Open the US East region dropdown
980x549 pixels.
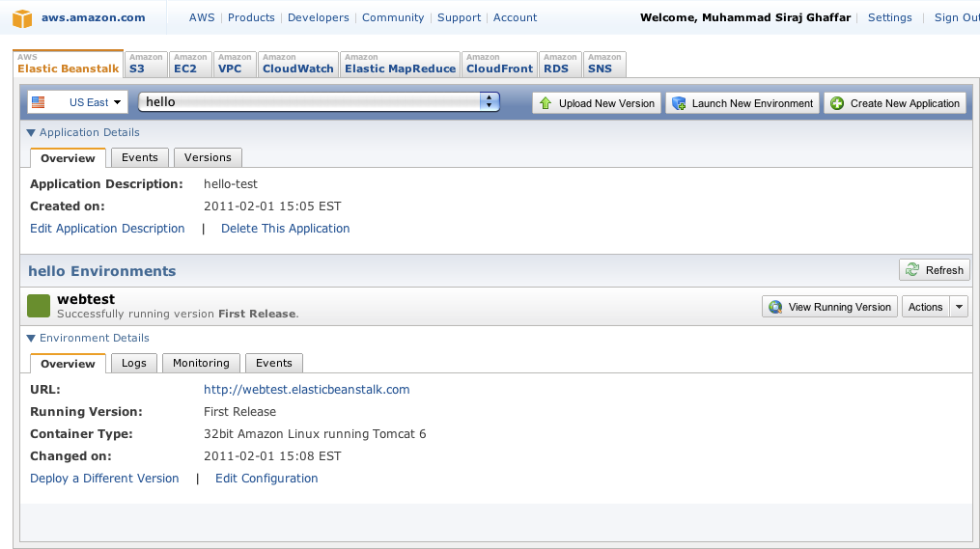pyautogui.click(x=78, y=102)
